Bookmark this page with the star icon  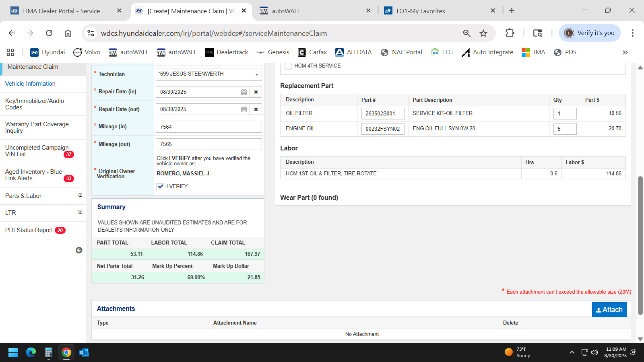[x=483, y=33]
